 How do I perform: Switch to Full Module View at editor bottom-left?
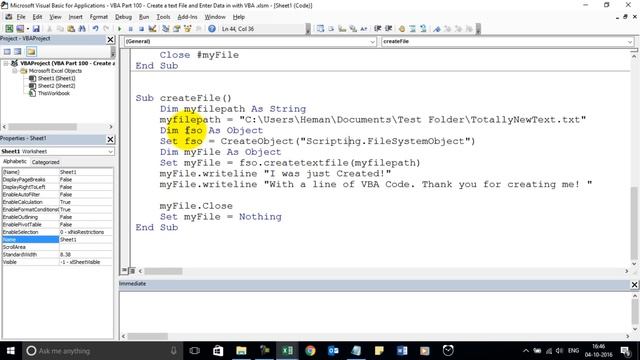click(132, 270)
